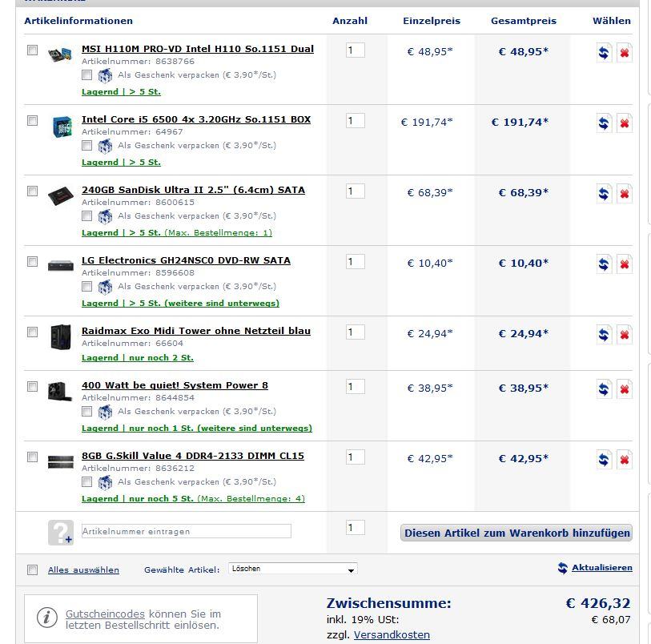
Task: Open Intel Core i5 6500 product thumbnail
Action: pyautogui.click(x=61, y=127)
